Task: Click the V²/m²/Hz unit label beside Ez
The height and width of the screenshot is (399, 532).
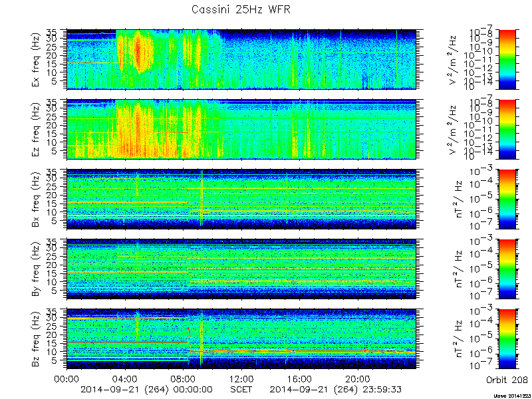Action: (454, 129)
